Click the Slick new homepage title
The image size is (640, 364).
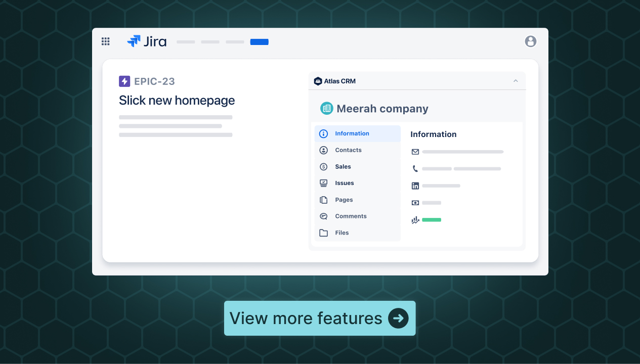point(177,101)
